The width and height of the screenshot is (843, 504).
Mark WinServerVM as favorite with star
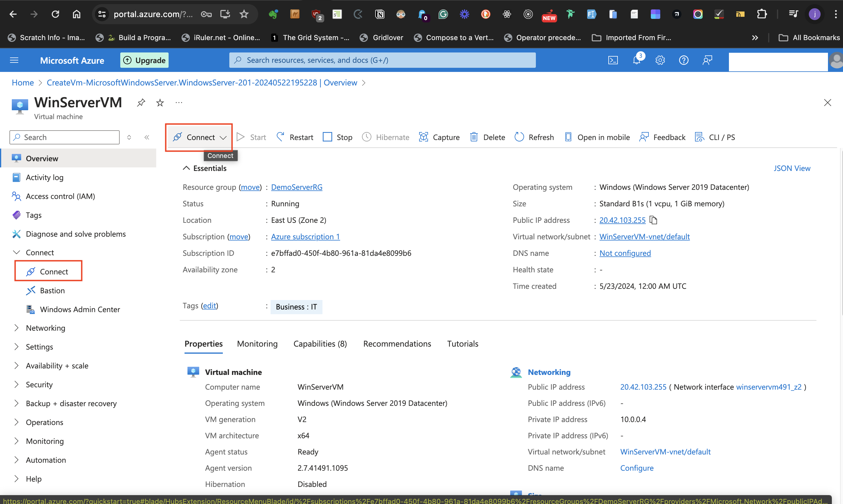pos(160,103)
